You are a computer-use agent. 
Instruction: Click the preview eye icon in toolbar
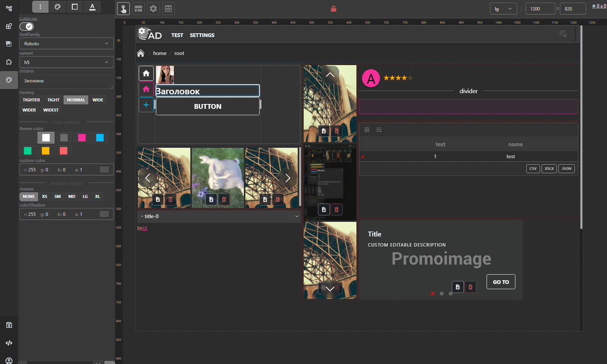point(168,9)
